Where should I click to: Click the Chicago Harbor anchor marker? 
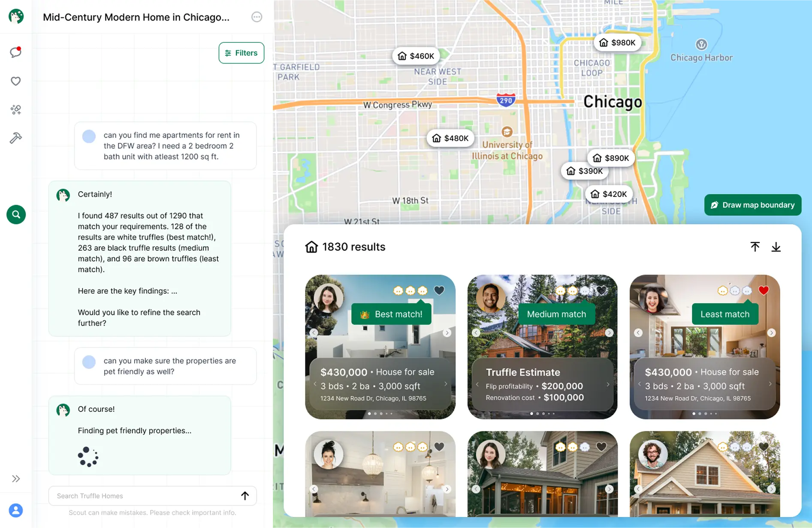click(x=701, y=44)
